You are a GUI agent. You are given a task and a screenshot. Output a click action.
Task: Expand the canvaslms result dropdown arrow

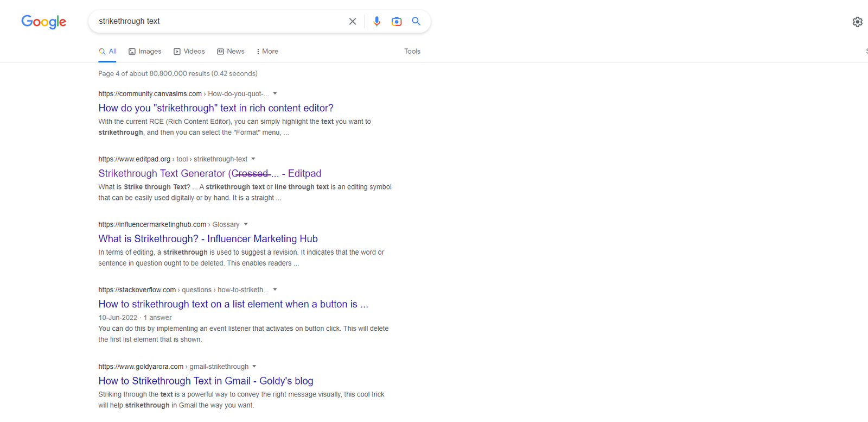tap(275, 93)
